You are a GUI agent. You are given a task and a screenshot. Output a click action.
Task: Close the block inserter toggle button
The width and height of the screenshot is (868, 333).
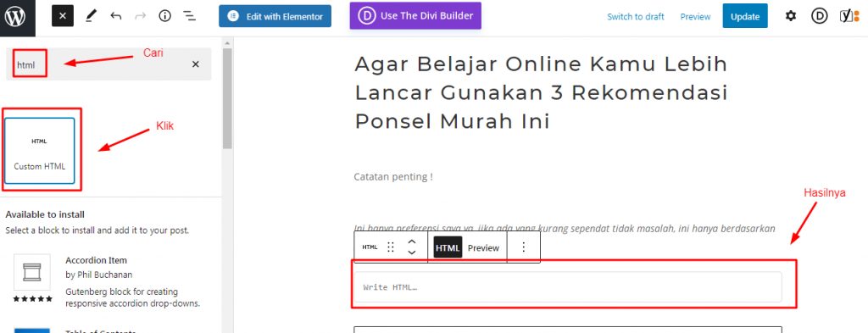[63, 17]
